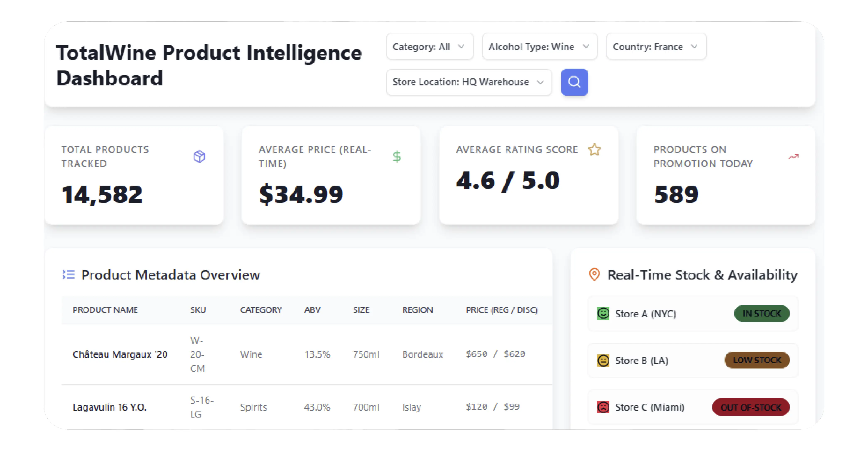This screenshot has width=868, height=451.
Task: Click the Lagavulin 16 Y.O. product name
Action: point(110,407)
